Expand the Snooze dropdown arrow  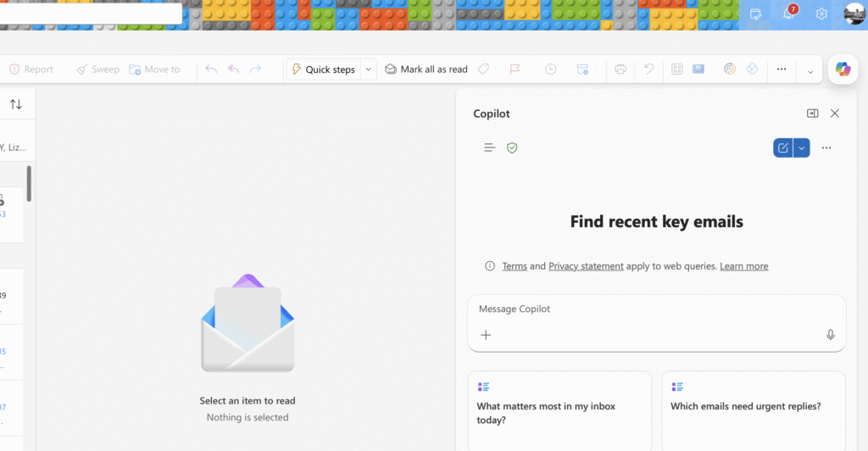coord(565,70)
